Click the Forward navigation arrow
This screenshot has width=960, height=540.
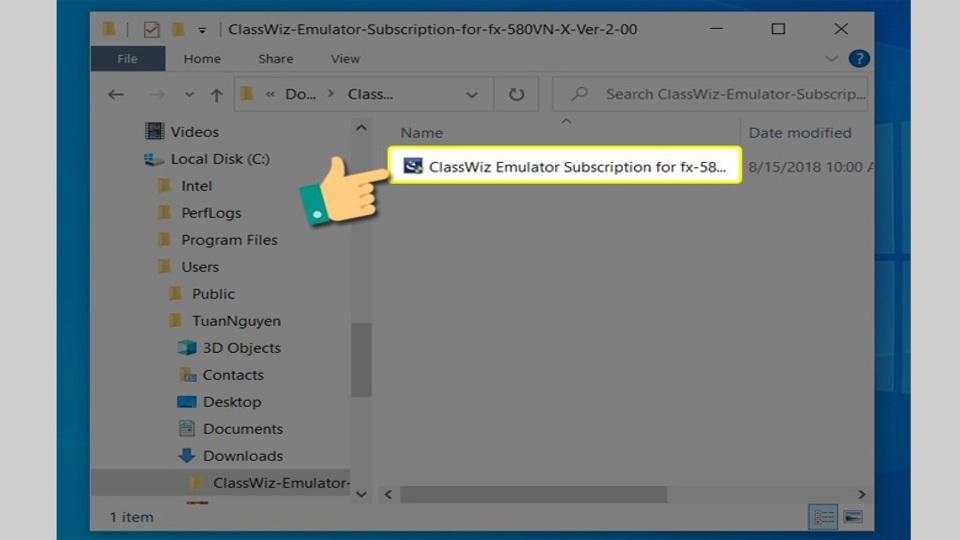[x=157, y=94]
